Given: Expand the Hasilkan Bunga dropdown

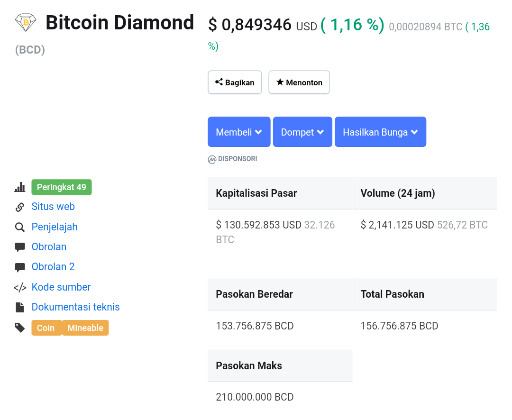Looking at the screenshot, I should click(x=380, y=132).
